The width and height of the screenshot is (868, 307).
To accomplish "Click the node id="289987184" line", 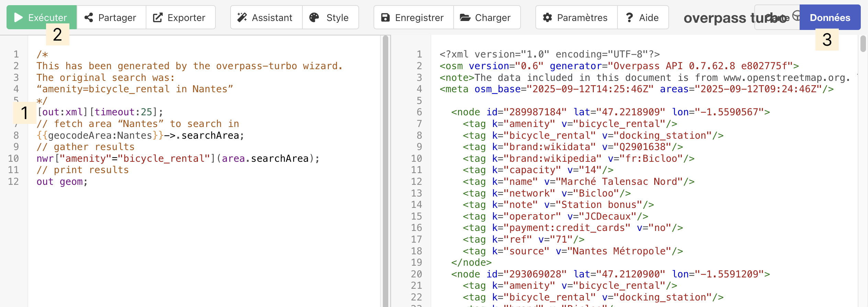I will pyautogui.click(x=611, y=112).
